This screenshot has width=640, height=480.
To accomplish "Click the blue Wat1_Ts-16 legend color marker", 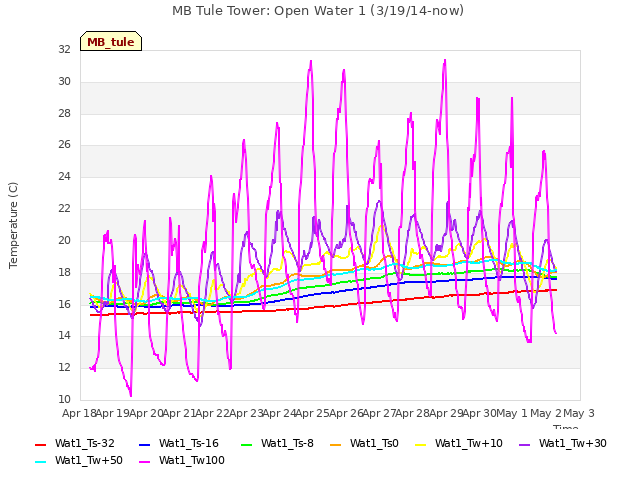I will pyautogui.click(x=144, y=444).
